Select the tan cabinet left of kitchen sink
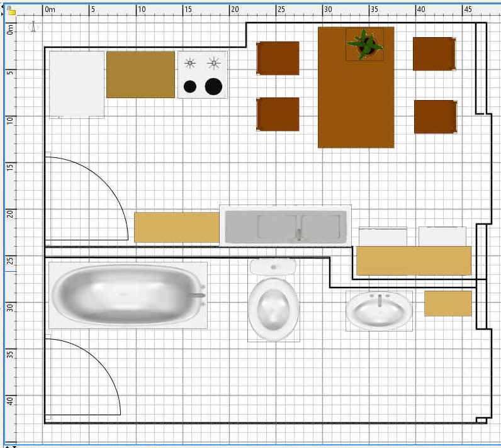Viewport: 501px width, 448px height. [177, 227]
